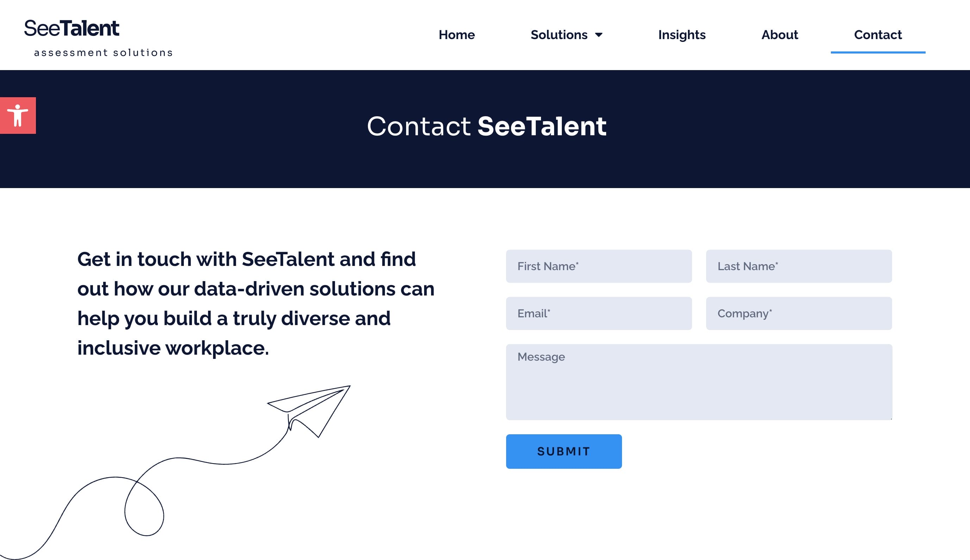This screenshot has width=970, height=560.
Task: Click the Message box resize handle
Action: click(891, 418)
